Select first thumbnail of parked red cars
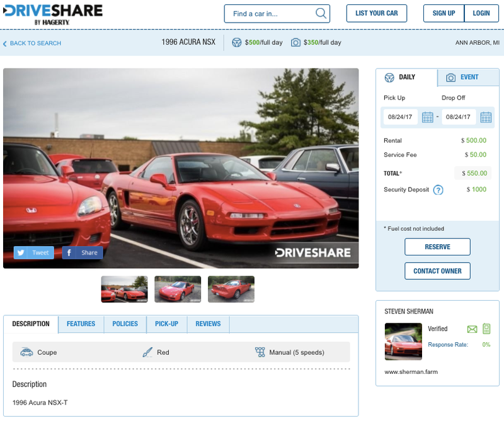Image resolution: width=504 pixels, height=421 pixels. tap(124, 289)
